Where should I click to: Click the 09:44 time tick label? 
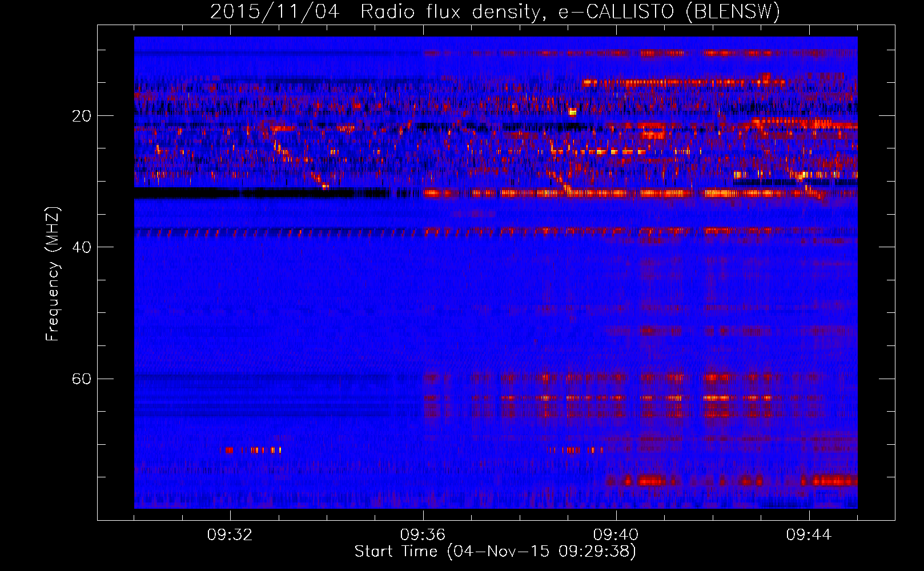pos(809,535)
